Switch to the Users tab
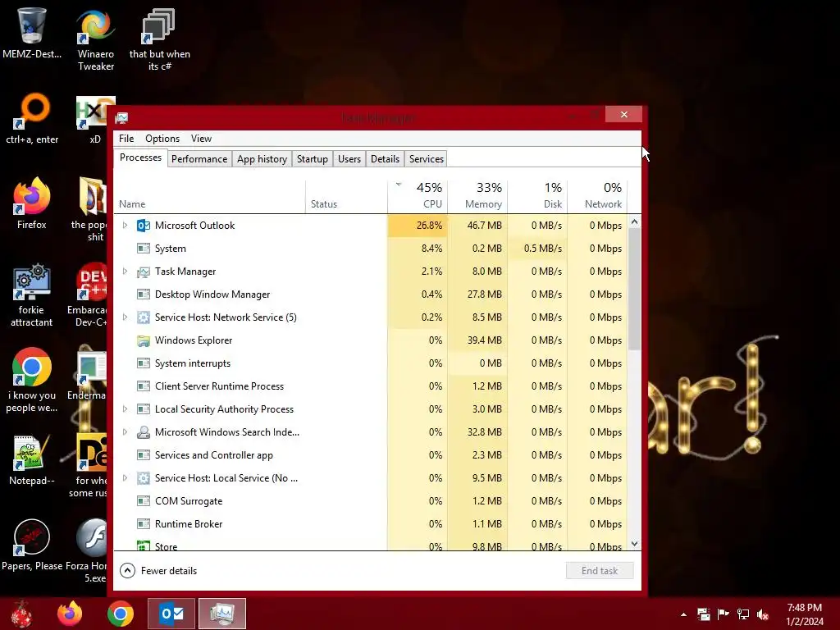The height and width of the screenshot is (630, 840). 349,159
